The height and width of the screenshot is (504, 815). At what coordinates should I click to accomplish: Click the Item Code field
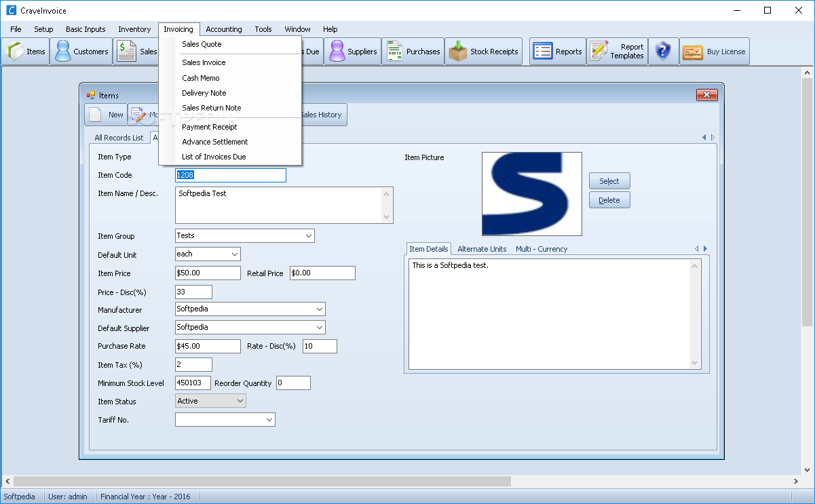[x=231, y=175]
